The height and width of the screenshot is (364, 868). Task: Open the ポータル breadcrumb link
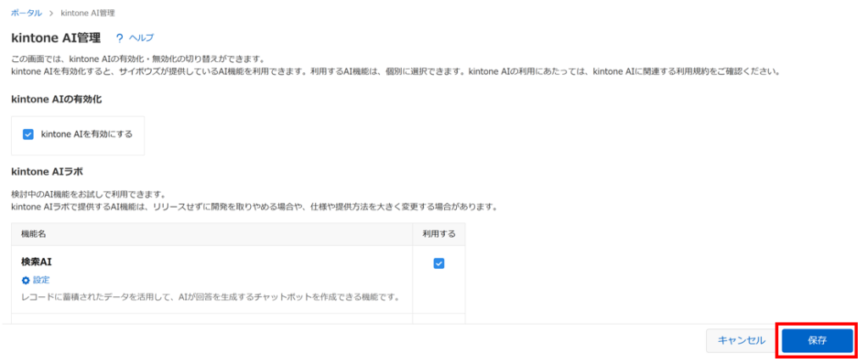tap(26, 13)
